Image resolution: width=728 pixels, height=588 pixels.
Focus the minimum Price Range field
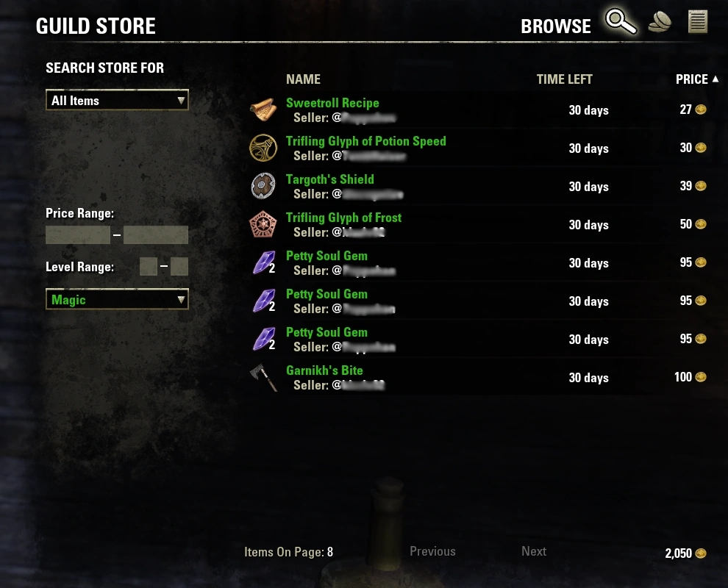[78, 234]
